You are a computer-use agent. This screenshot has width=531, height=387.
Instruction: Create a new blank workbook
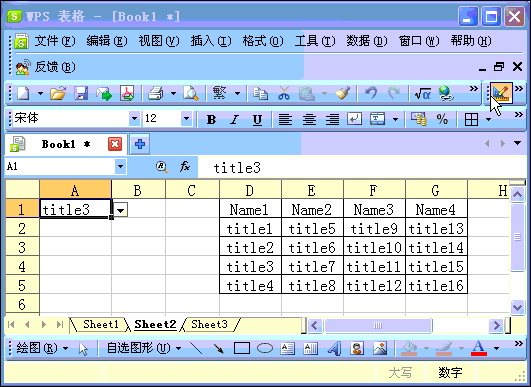tap(23, 93)
